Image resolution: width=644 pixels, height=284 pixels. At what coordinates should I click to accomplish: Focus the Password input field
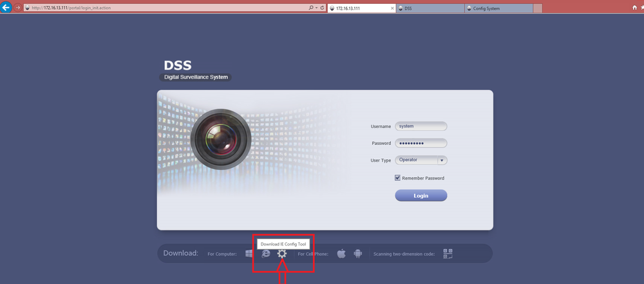(x=421, y=143)
